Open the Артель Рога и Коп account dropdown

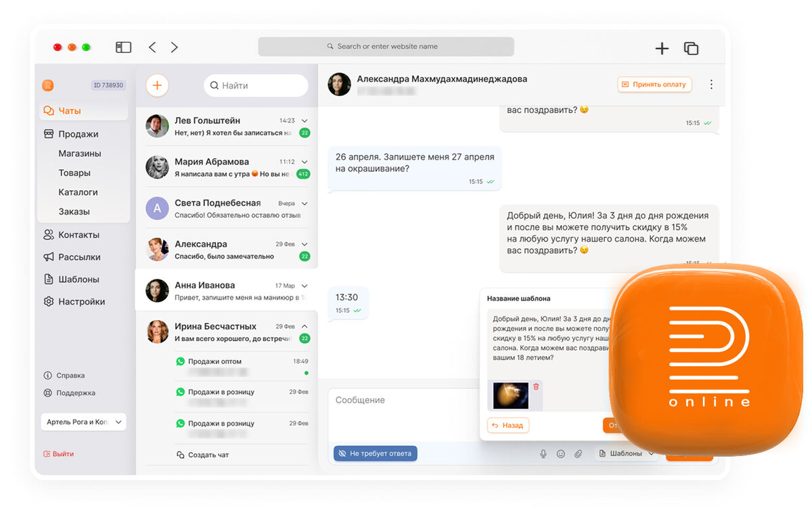point(83,422)
